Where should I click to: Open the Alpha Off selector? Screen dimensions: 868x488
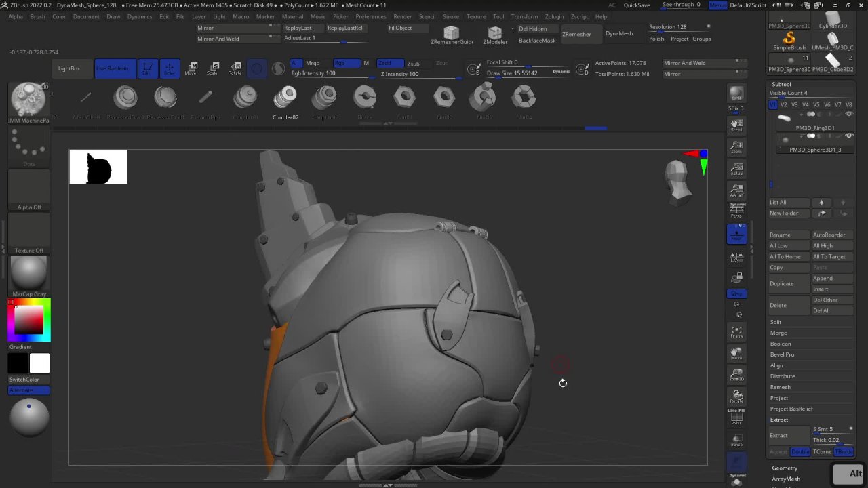(29, 190)
